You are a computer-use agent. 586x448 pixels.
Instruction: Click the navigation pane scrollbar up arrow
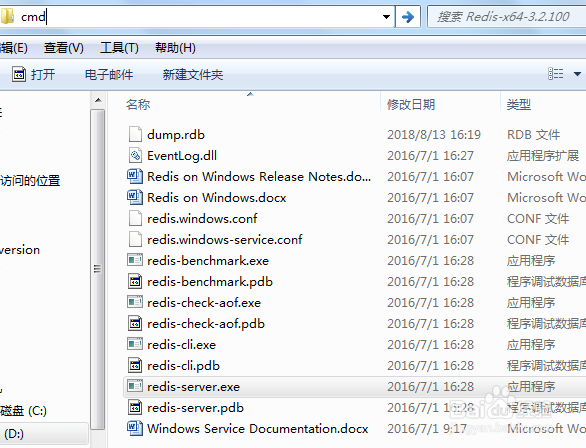coord(98,100)
